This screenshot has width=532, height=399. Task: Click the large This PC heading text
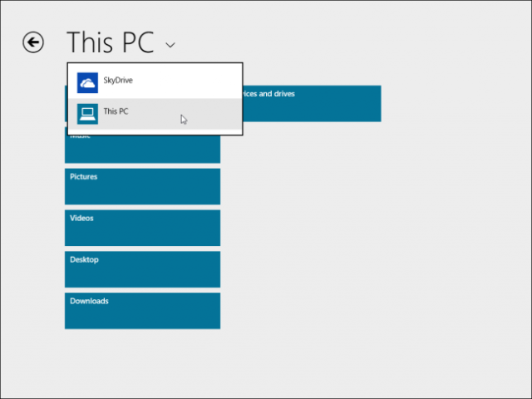[110, 42]
